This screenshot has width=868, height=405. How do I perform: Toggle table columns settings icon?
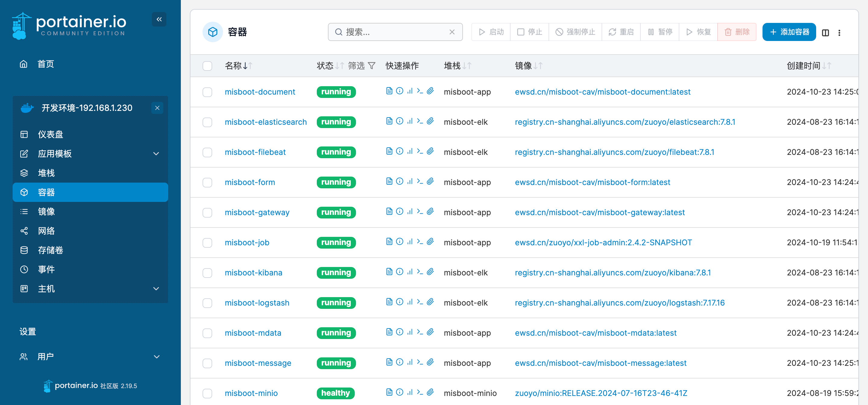(x=825, y=33)
